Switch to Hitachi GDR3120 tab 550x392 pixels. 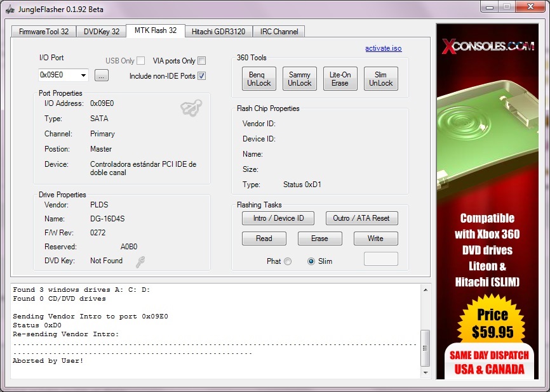218,32
